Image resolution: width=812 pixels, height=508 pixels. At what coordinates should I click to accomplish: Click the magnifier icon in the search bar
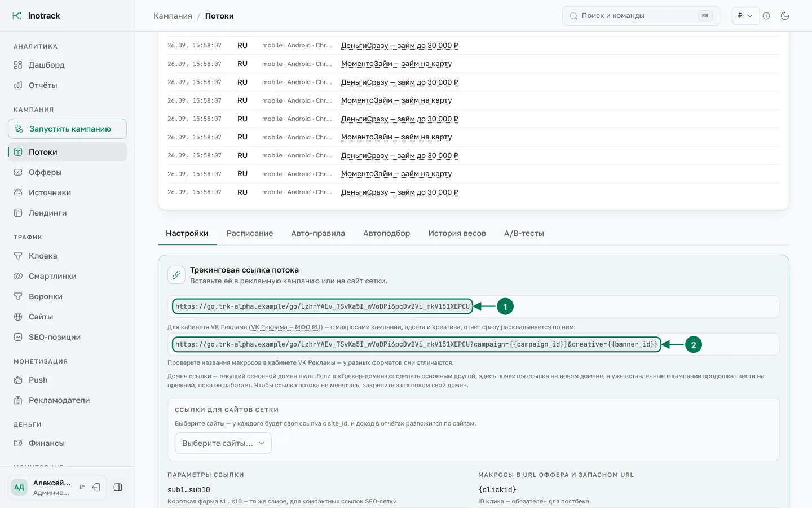coord(573,16)
